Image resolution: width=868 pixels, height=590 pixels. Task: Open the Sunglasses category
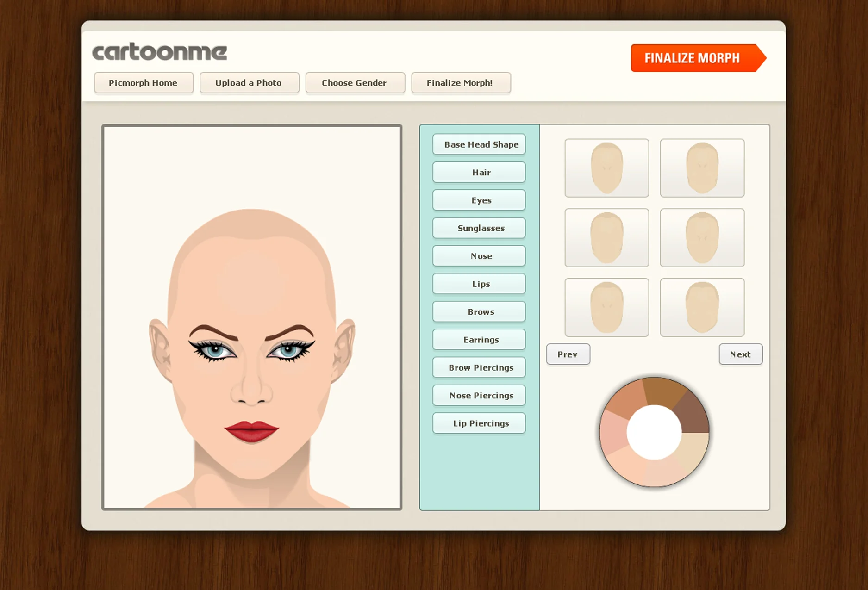point(479,228)
